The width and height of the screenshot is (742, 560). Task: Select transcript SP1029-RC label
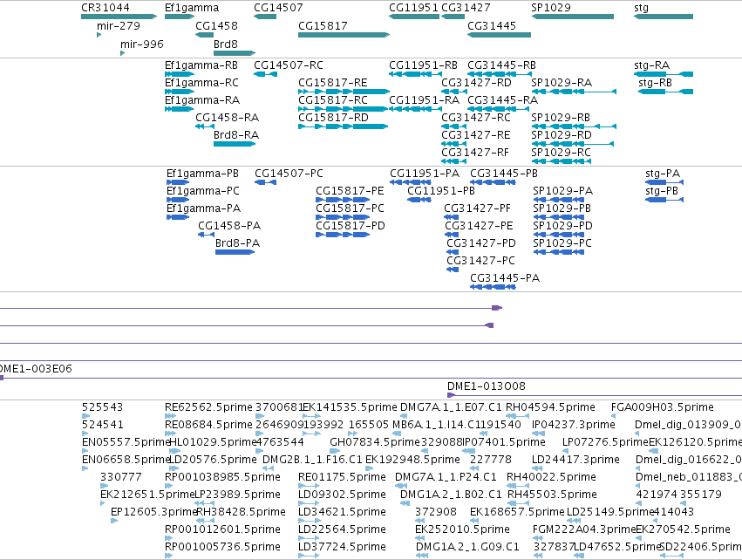tap(561, 152)
